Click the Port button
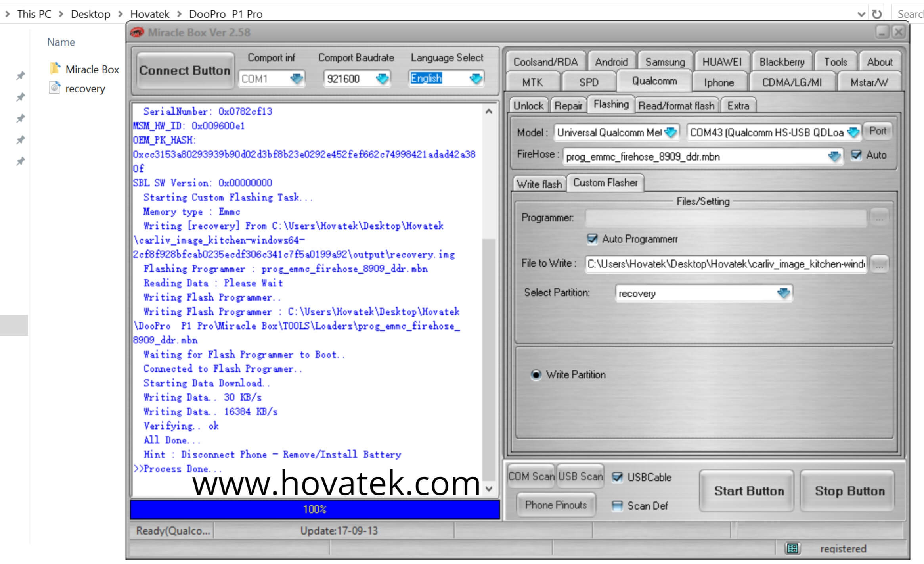The height and width of the screenshot is (564, 924). tap(878, 131)
